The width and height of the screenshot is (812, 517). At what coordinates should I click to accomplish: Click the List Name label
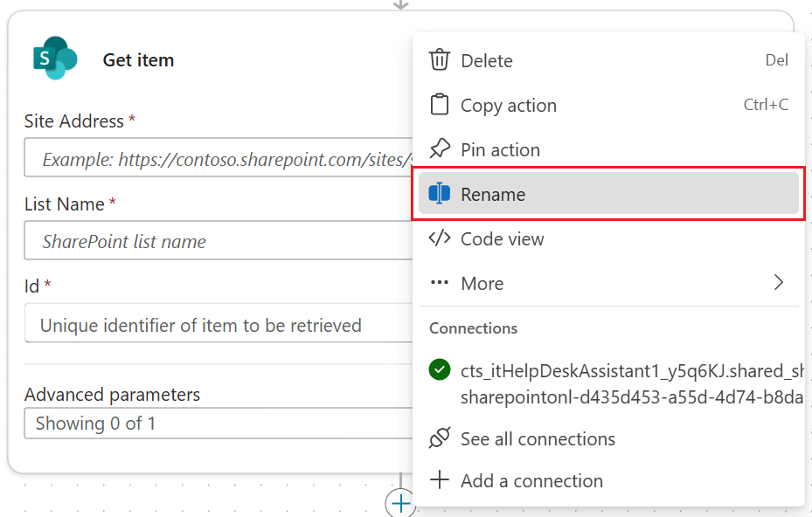[x=64, y=203]
